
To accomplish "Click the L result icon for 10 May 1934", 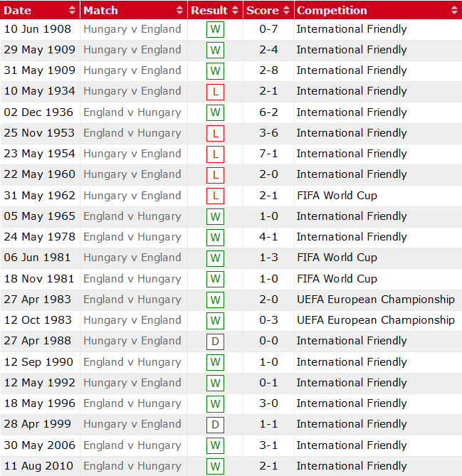I will tap(215, 92).
